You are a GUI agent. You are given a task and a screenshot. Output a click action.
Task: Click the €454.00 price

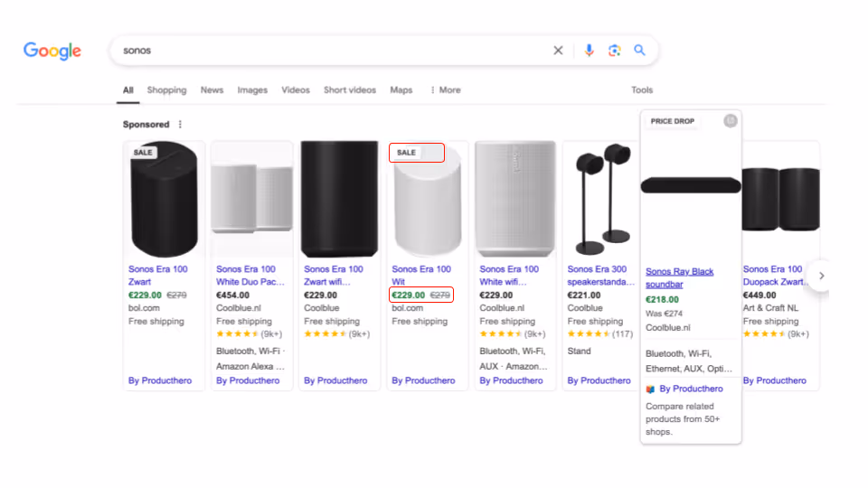[x=232, y=296]
